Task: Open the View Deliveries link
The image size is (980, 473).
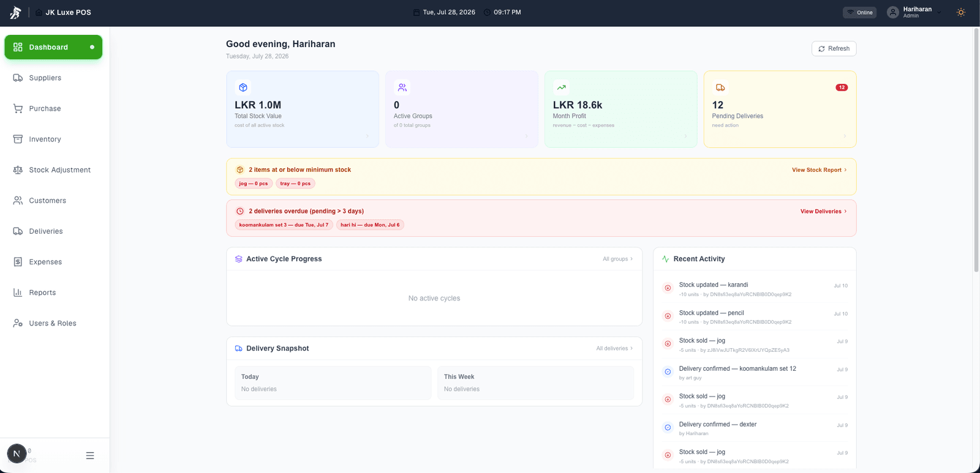Action: click(x=823, y=211)
